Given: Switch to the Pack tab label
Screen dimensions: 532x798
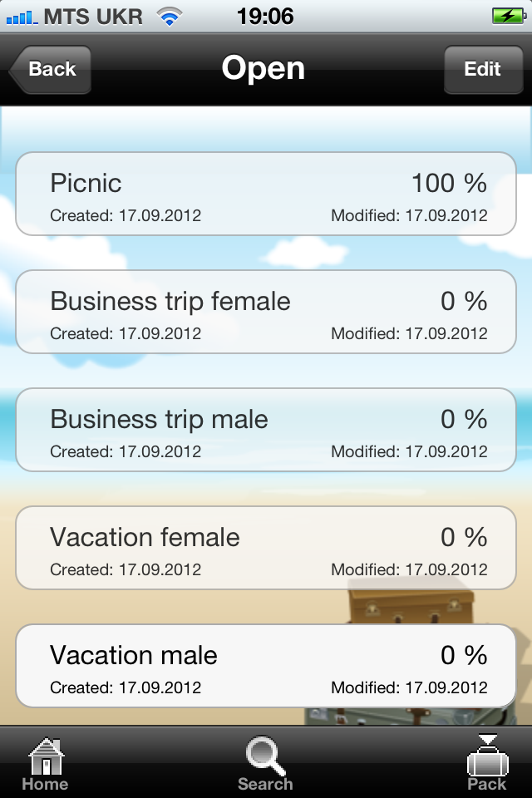Looking at the screenshot, I should (x=487, y=784).
